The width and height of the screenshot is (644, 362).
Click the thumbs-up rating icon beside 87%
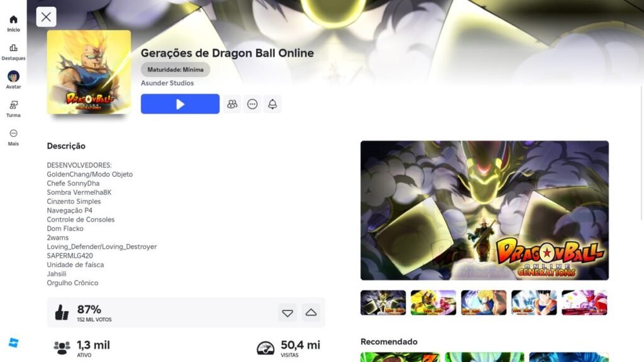pos(62,312)
